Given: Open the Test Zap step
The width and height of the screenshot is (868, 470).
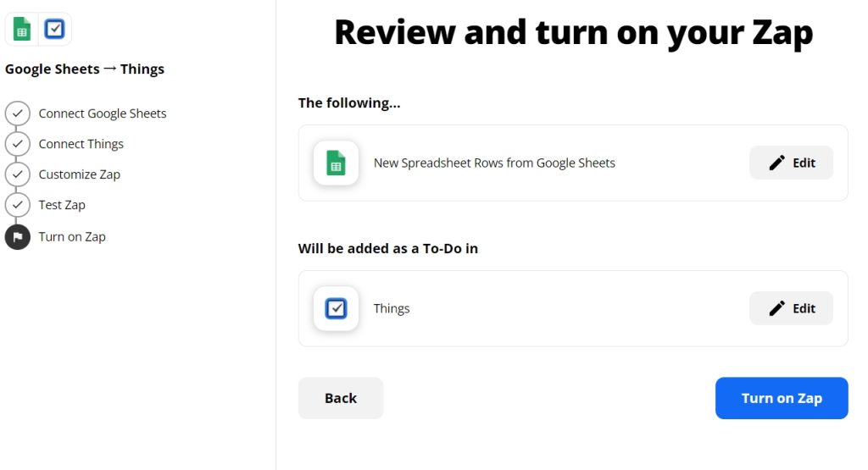Looking at the screenshot, I should point(62,205).
